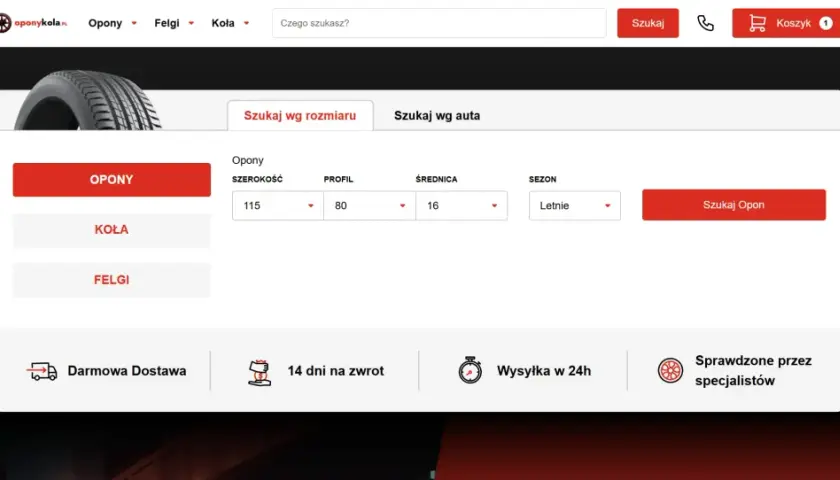Click the Wysyłka w 24h text

pos(544,371)
